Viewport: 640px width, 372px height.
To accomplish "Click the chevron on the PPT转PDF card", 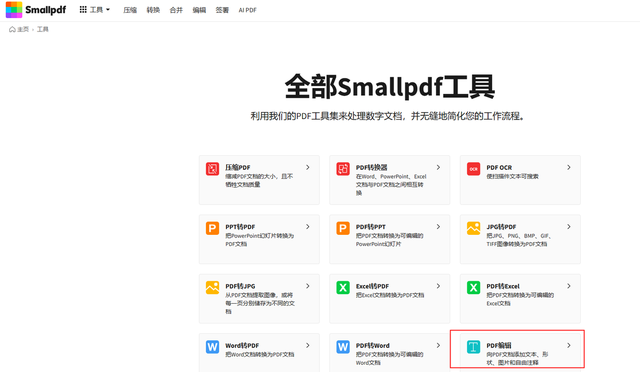I will coord(308,227).
